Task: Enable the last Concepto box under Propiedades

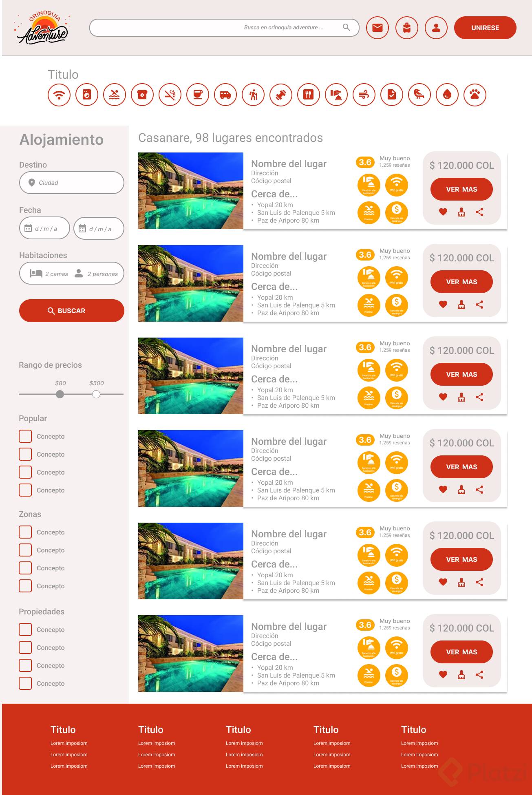Action: (25, 683)
